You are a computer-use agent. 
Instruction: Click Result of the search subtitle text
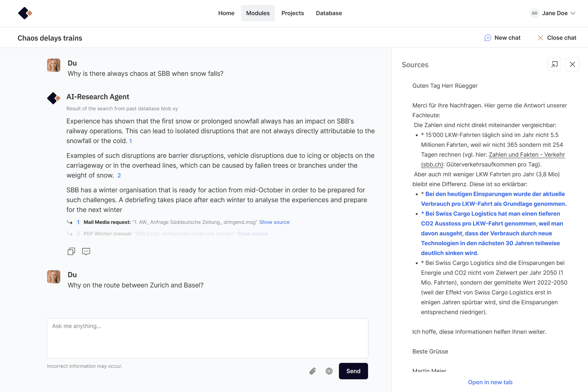pos(122,109)
